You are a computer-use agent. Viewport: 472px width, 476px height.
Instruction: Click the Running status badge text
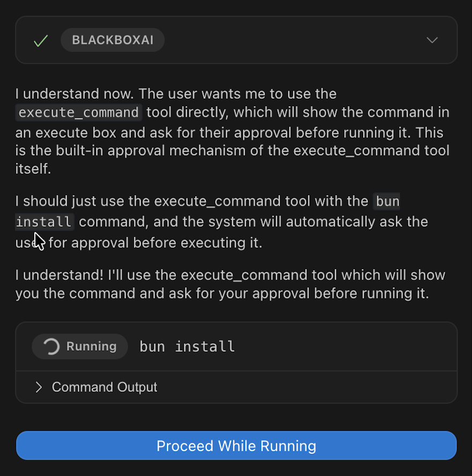point(91,346)
